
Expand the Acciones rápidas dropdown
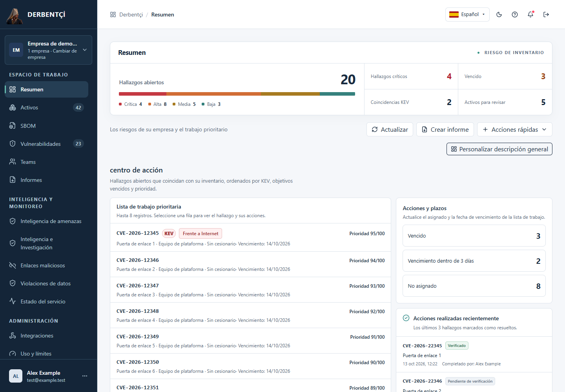pyautogui.click(x=514, y=129)
